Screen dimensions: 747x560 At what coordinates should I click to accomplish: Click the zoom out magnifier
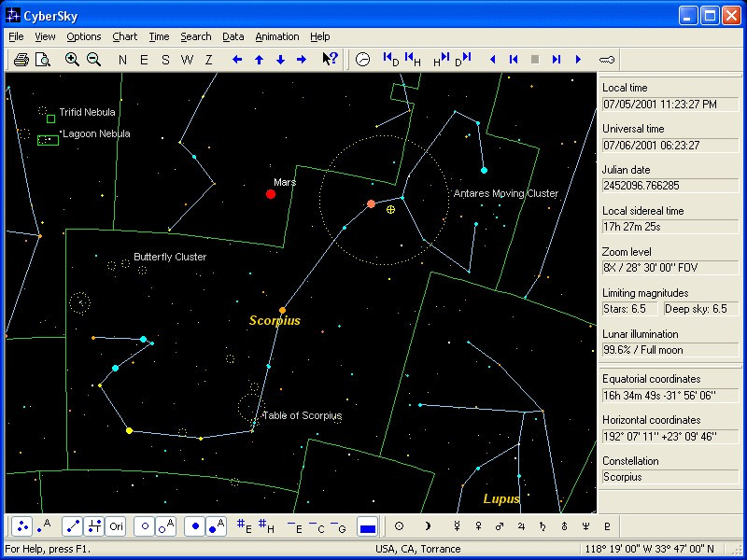click(94, 60)
